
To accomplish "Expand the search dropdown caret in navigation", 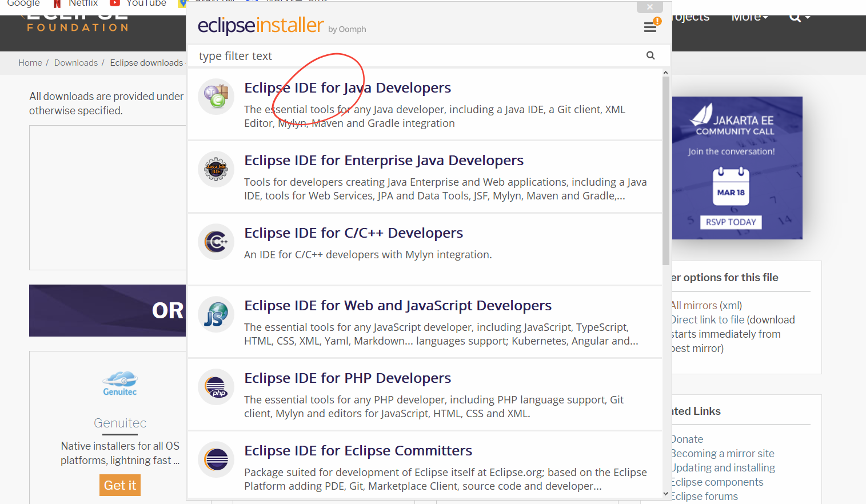I will [808, 17].
